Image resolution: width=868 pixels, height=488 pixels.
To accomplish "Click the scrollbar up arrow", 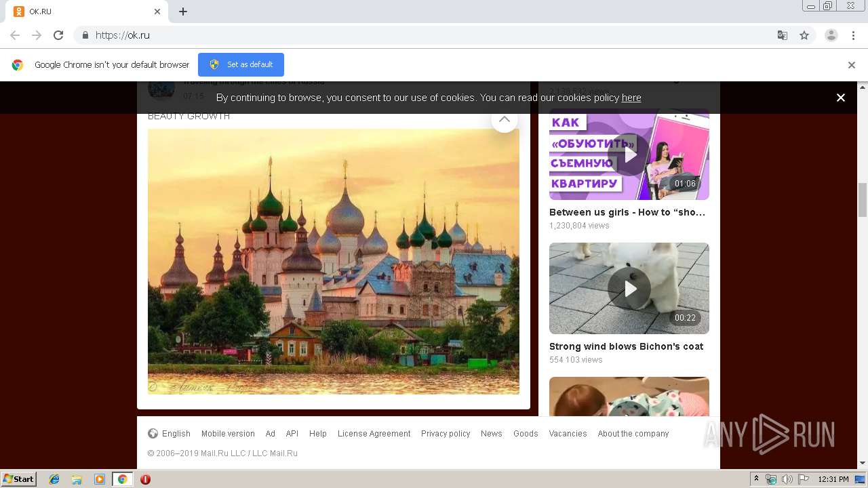I will pos(863,87).
